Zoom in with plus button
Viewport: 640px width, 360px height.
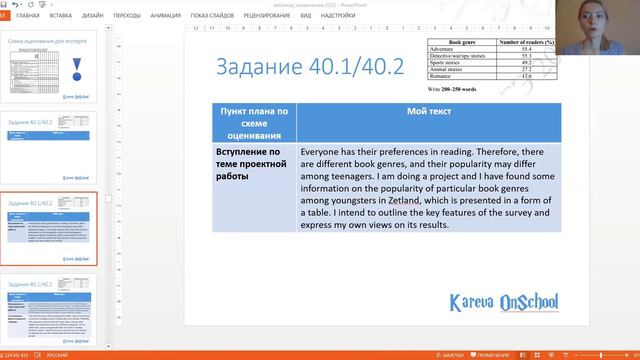point(627,355)
